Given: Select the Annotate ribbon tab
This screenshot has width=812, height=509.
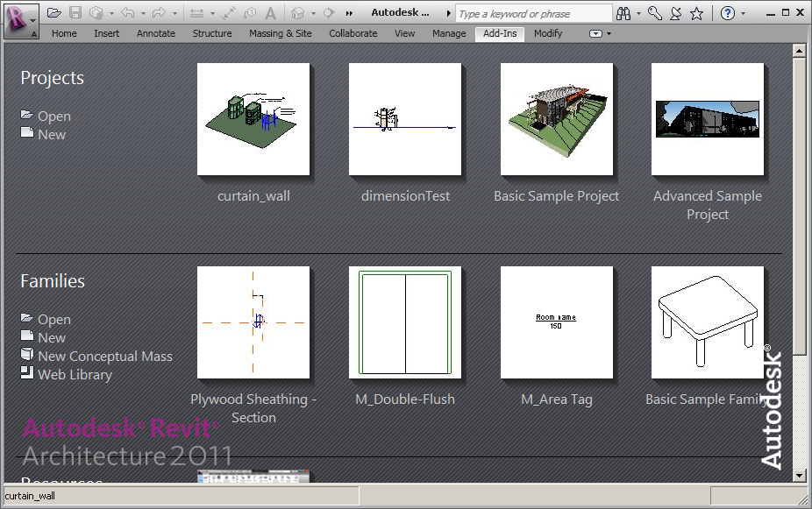Looking at the screenshot, I should pos(156,33).
